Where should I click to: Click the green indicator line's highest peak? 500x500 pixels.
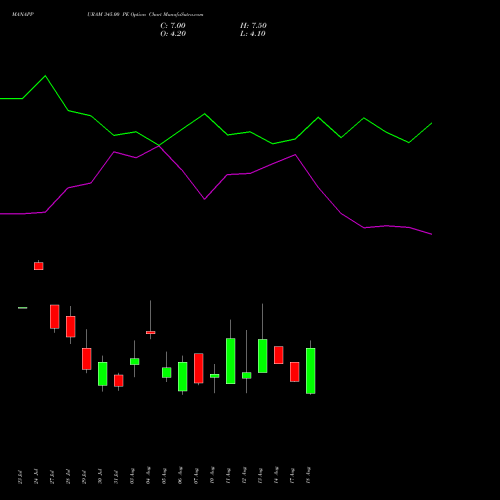(45, 76)
